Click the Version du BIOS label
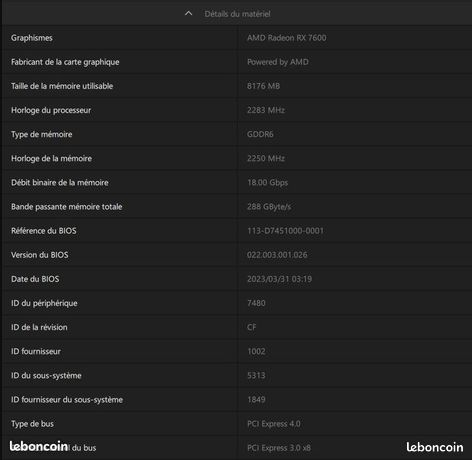Image resolution: width=472 pixels, height=460 pixels. coord(40,255)
